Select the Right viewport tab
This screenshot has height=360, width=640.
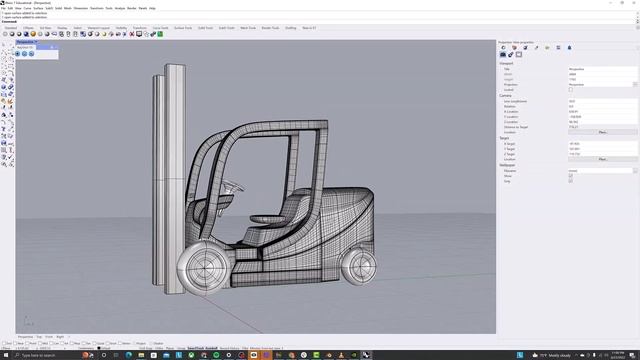tap(60, 337)
